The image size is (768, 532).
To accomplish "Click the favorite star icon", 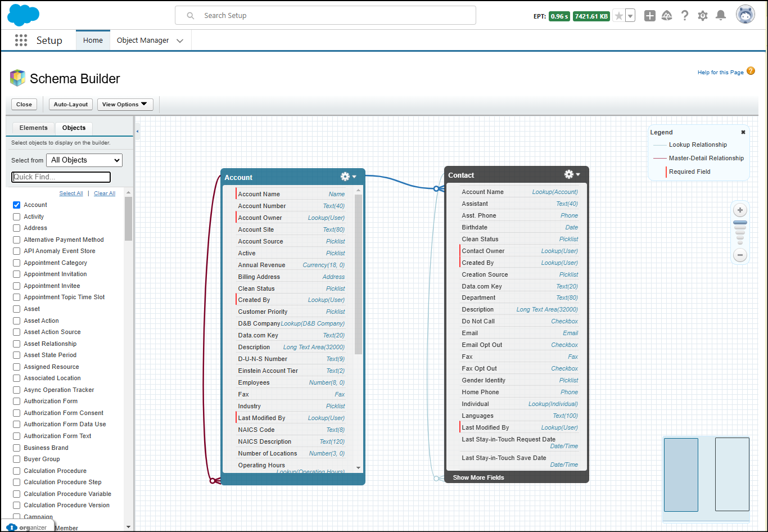I will click(x=619, y=16).
